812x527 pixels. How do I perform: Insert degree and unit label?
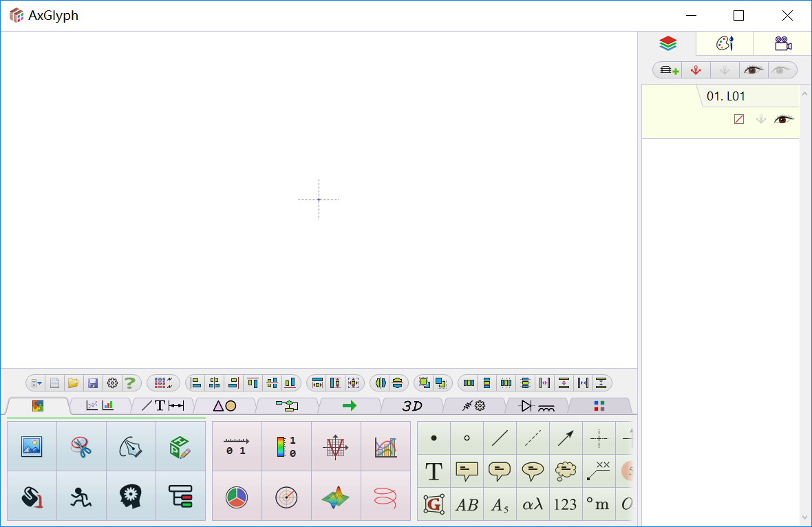coord(599,504)
